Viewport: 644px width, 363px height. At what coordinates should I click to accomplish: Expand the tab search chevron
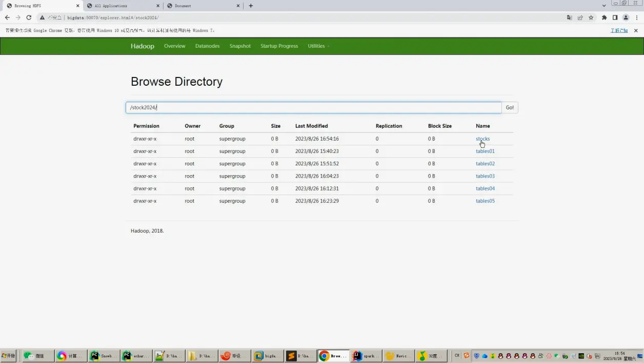click(604, 6)
